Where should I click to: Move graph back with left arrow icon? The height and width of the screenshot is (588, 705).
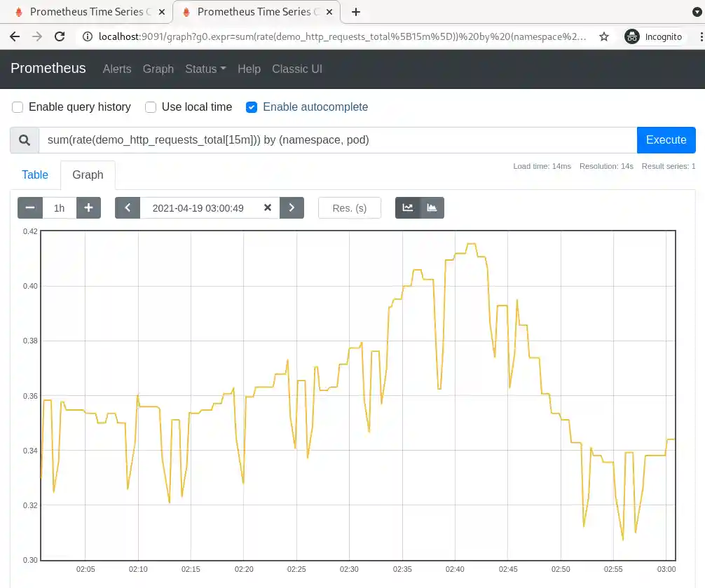(x=128, y=207)
